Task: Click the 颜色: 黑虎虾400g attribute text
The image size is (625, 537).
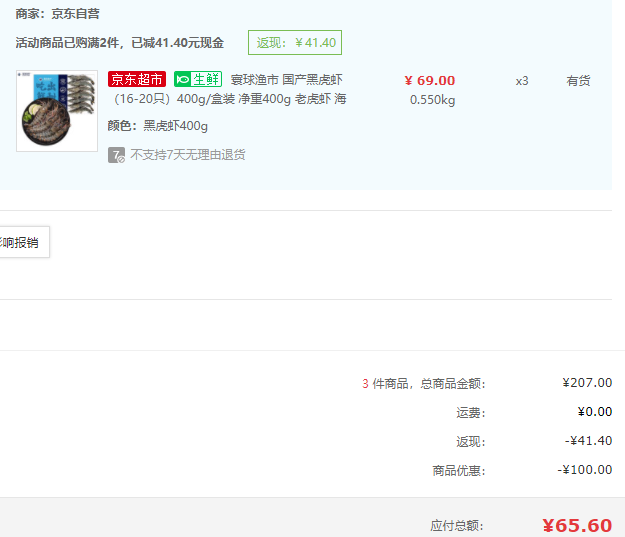Action: click(x=157, y=126)
